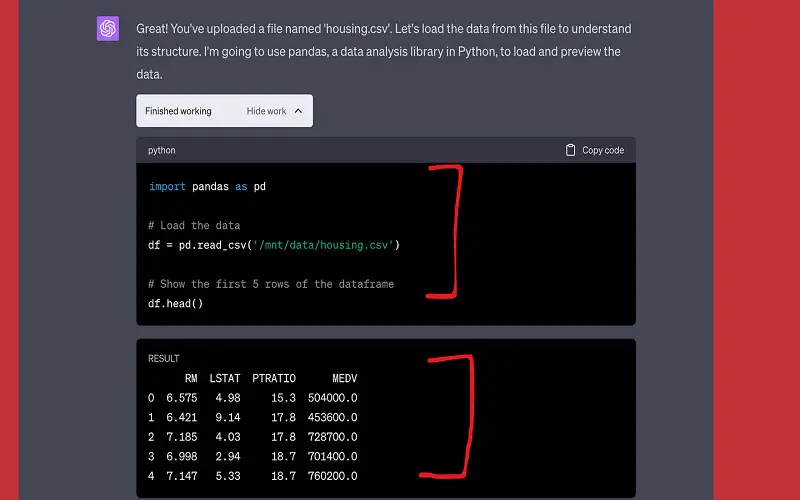The width and height of the screenshot is (800, 500).
Task: Click the PTRATIO column header
Action: [274, 379]
